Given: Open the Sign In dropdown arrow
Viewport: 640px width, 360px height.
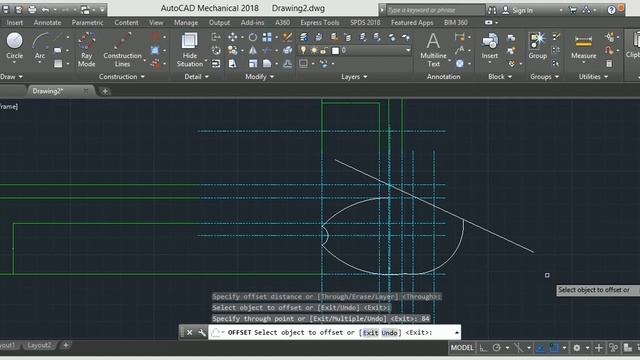Looking at the screenshot, I should point(561,10).
